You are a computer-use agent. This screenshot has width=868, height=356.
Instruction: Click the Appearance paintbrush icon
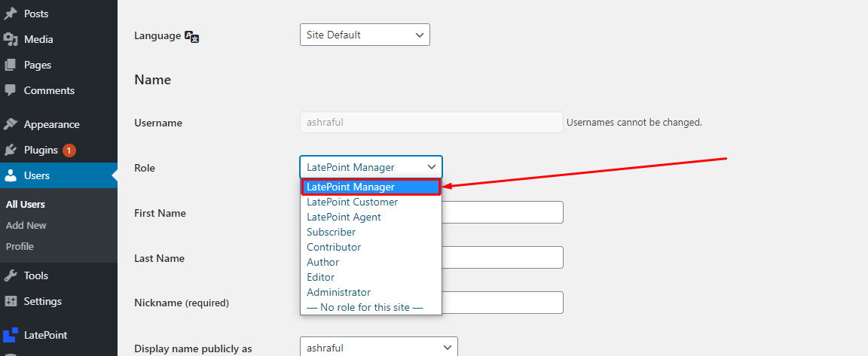coord(11,124)
